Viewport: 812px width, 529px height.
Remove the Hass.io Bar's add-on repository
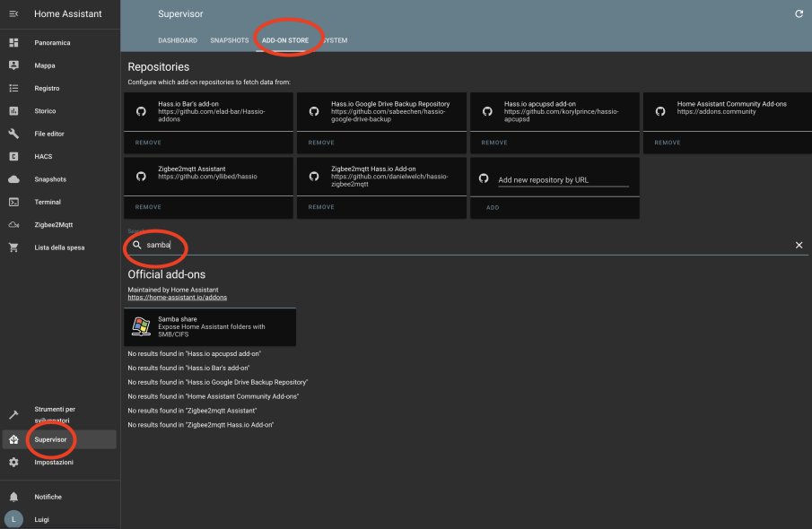tap(148, 143)
